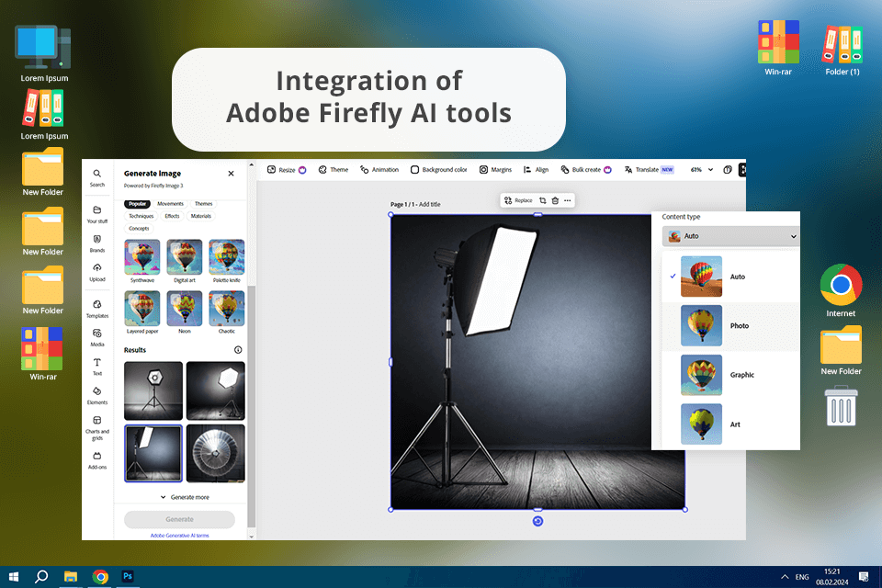This screenshot has width=882, height=588.
Task: Select the Text tool in the sidebar
Action: [97, 367]
